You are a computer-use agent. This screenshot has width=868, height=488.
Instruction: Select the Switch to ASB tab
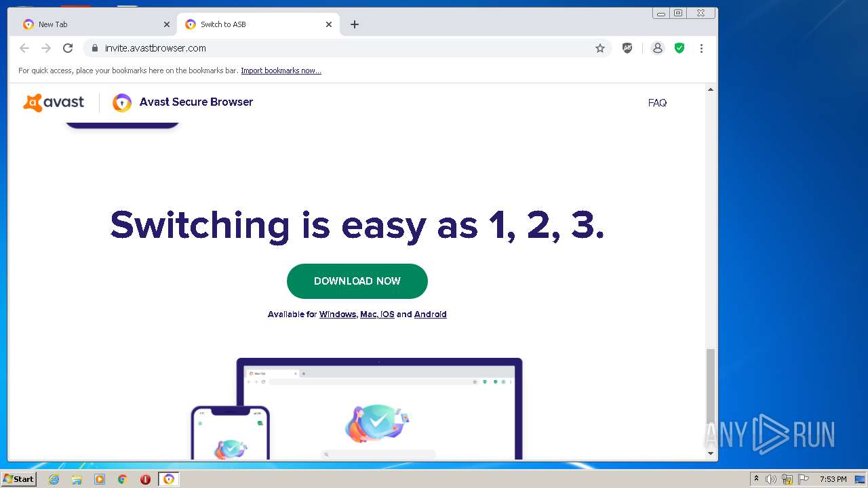(x=258, y=24)
